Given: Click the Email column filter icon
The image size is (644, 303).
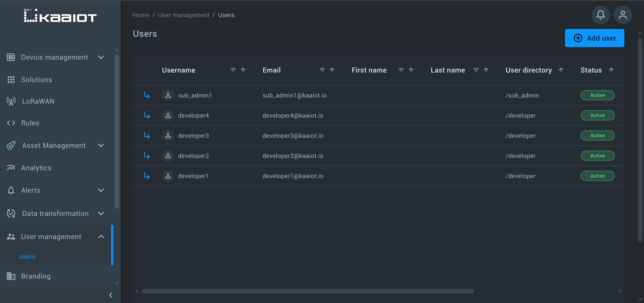Looking at the screenshot, I should [322, 70].
